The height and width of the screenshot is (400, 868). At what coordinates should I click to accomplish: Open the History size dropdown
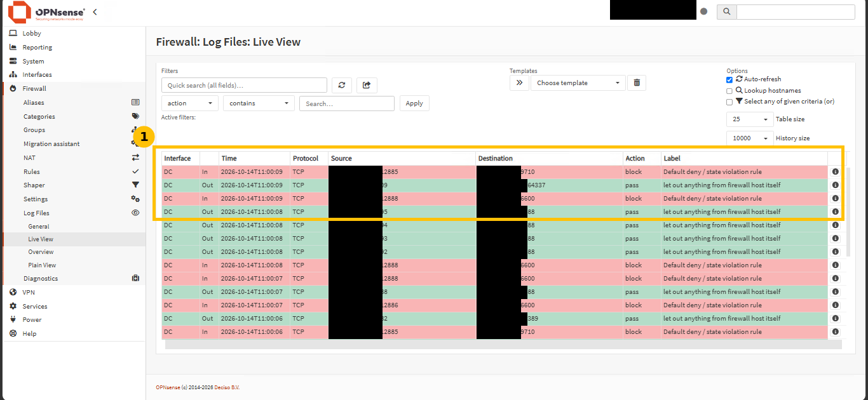click(x=750, y=138)
